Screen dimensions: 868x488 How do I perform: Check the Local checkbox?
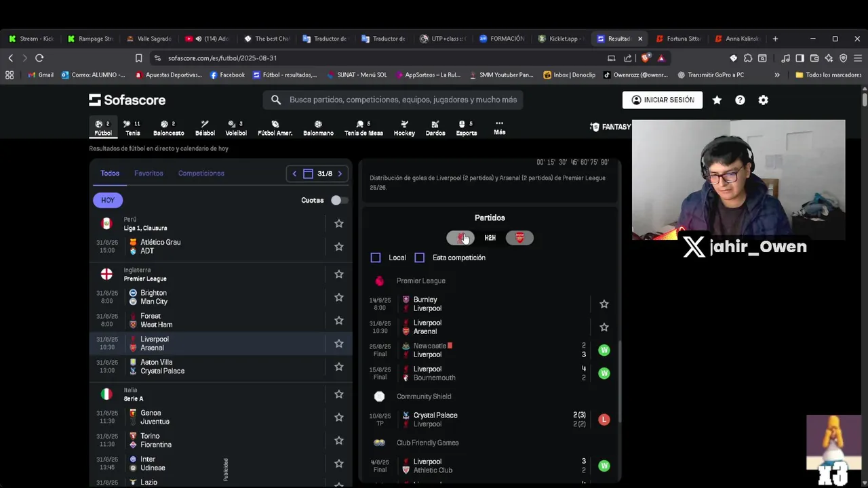click(x=376, y=258)
